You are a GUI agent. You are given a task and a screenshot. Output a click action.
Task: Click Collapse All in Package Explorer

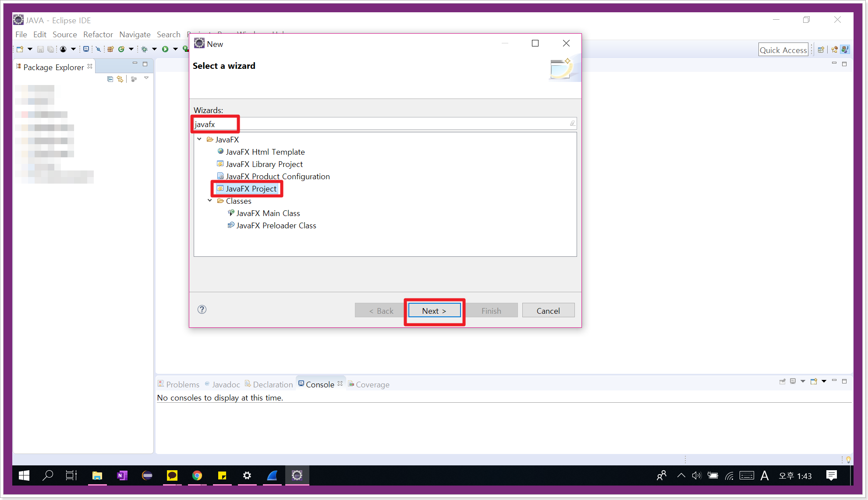click(110, 79)
